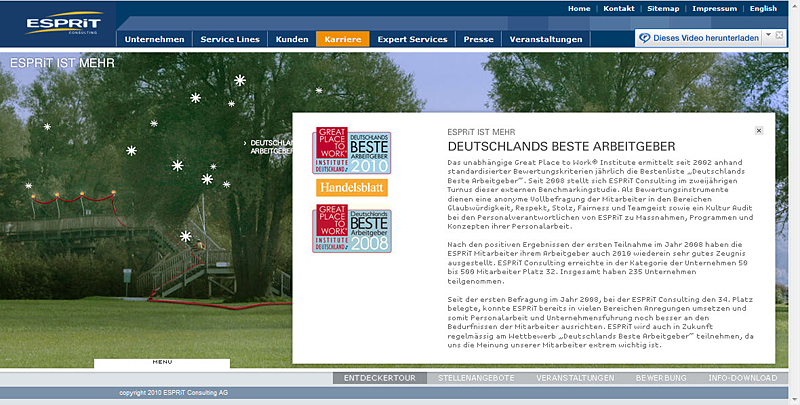Click the topmost snowflake star in the tree
The height and width of the screenshot is (405, 800).
click(239, 79)
